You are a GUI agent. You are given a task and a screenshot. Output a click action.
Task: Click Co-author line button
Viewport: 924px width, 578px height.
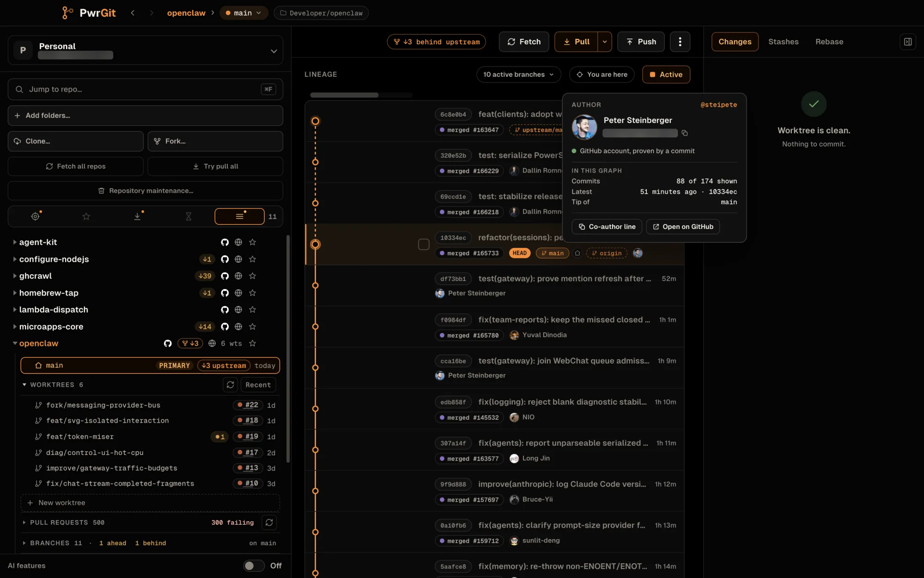(607, 227)
